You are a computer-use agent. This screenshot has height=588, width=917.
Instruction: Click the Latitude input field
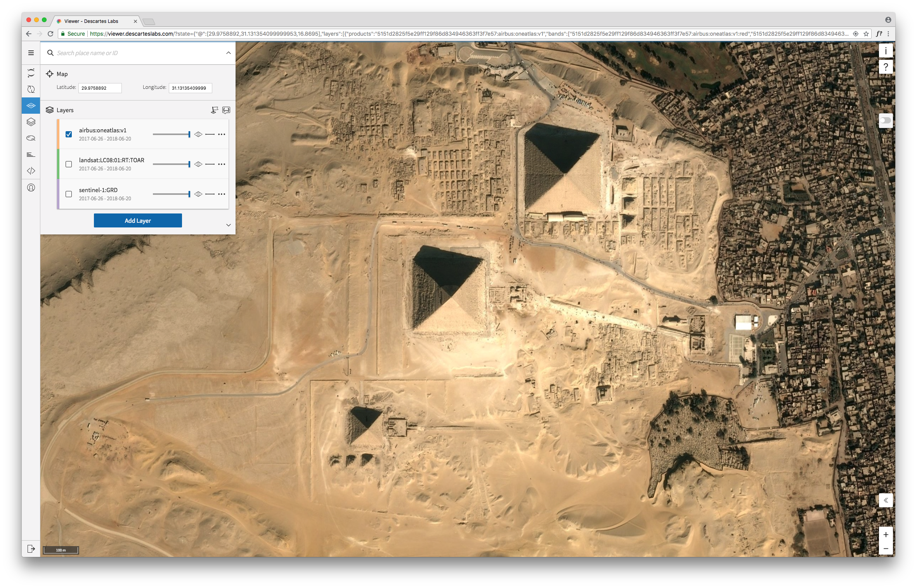point(100,88)
